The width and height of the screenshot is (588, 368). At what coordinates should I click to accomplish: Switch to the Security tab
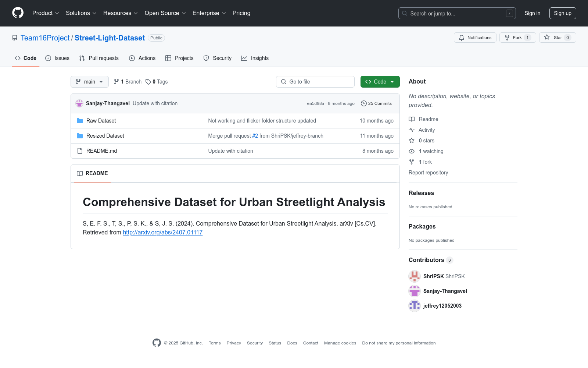[218, 58]
